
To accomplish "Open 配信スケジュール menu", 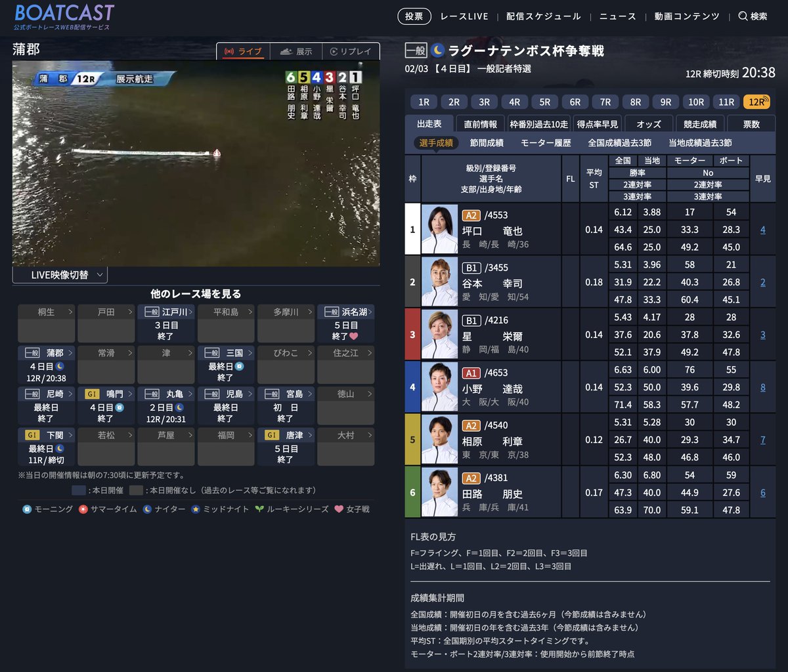I will 544,16.
